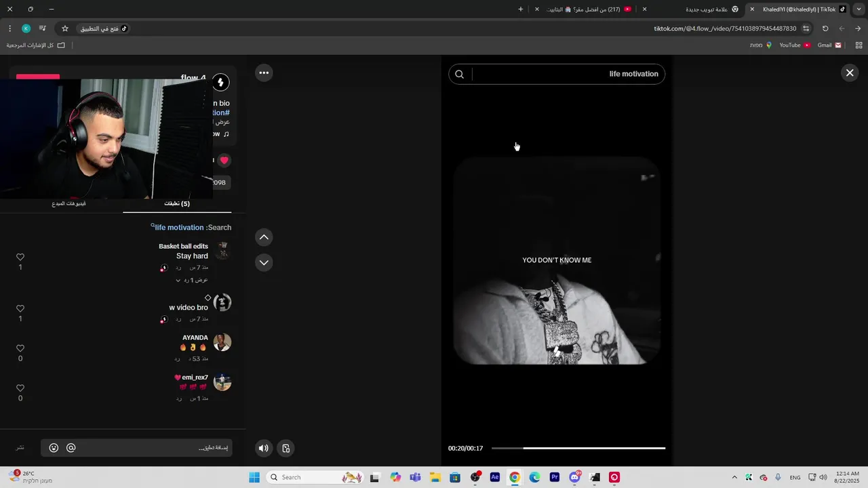
Task: Open the w video bro commenter's avatar
Action: point(222,302)
